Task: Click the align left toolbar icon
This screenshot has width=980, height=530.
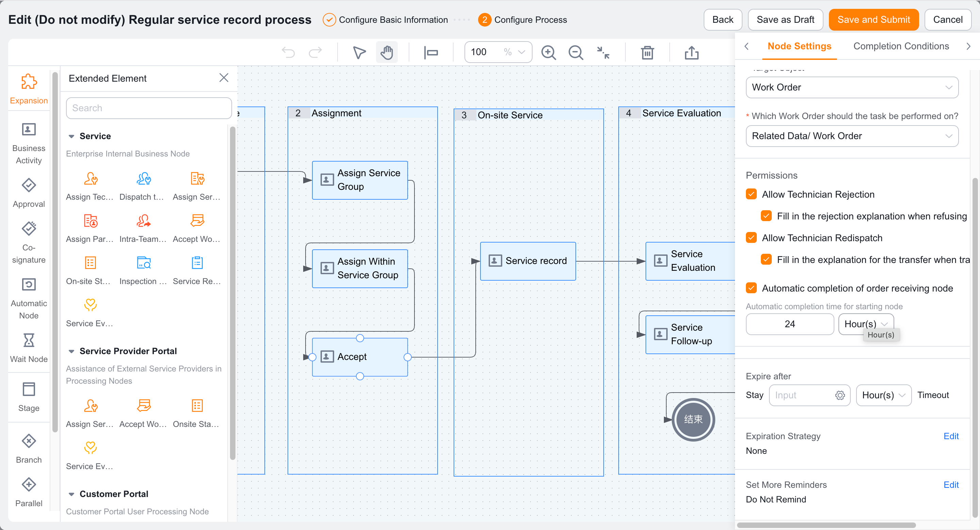Action: coord(431,52)
